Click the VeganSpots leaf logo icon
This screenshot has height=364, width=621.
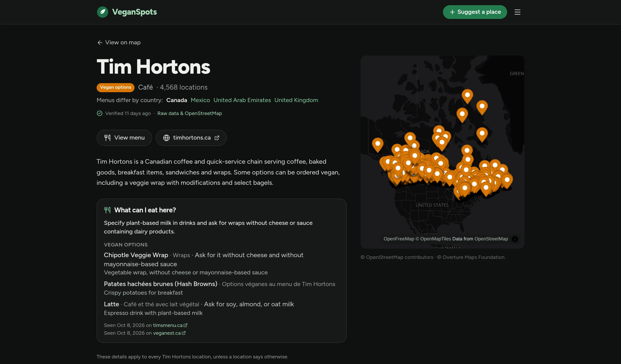coord(102,12)
